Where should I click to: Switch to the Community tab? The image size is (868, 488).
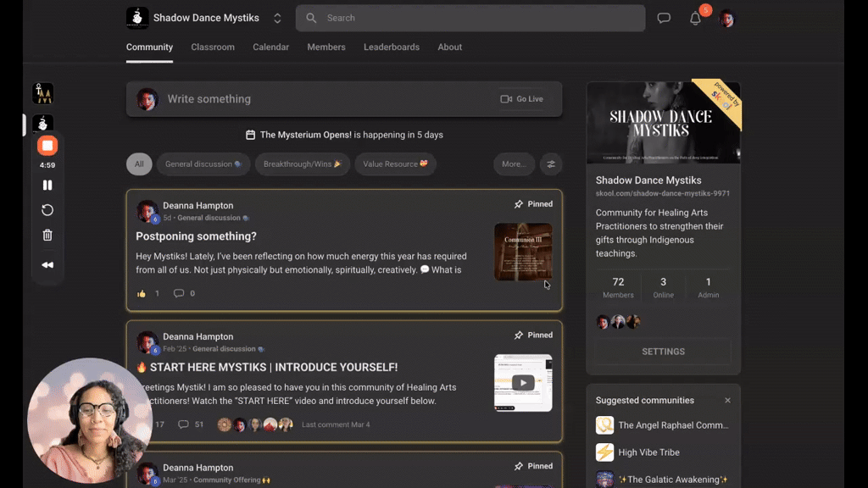click(149, 47)
